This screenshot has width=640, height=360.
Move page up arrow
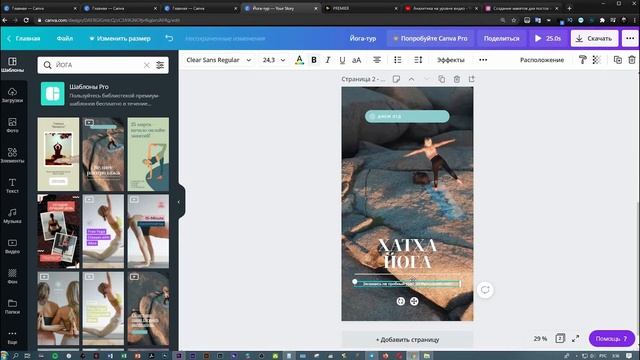[411, 79]
